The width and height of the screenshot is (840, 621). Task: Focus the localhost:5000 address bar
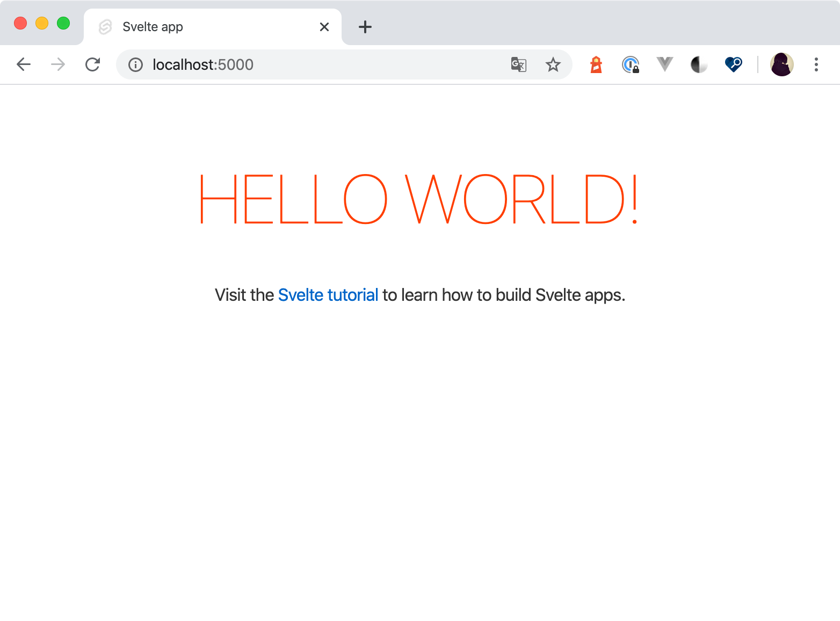pos(344,64)
